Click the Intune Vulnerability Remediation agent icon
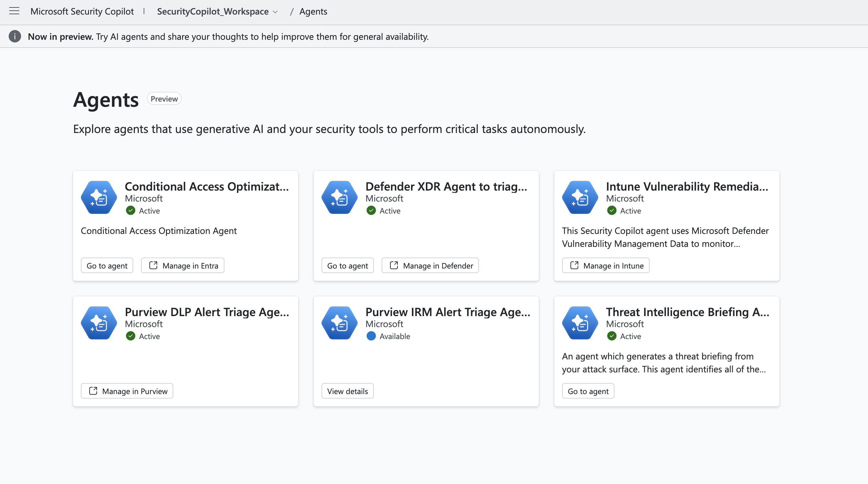The width and height of the screenshot is (868, 484). (580, 197)
